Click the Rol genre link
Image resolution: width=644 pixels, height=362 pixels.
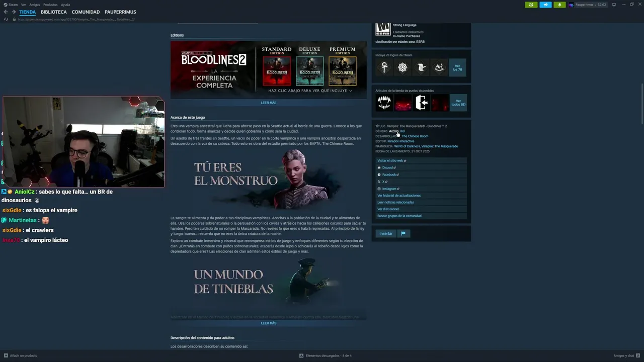click(x=403, y=131)
